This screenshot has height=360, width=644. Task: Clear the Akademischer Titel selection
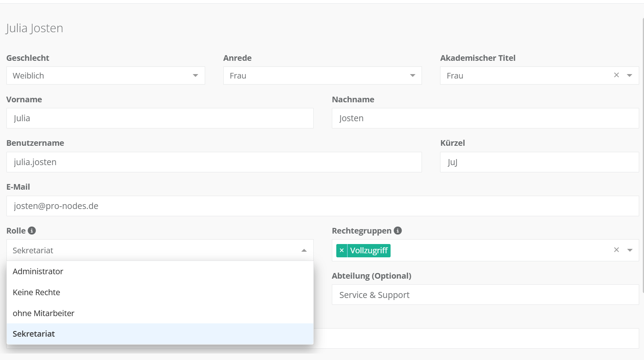(x=616, y=75)
